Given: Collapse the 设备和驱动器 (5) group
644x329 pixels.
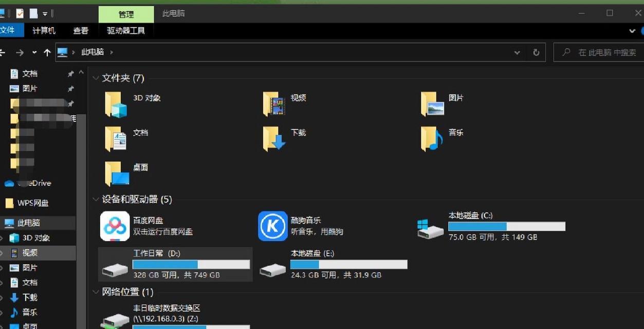Looking at the screenshot, I should click(96, 199).
